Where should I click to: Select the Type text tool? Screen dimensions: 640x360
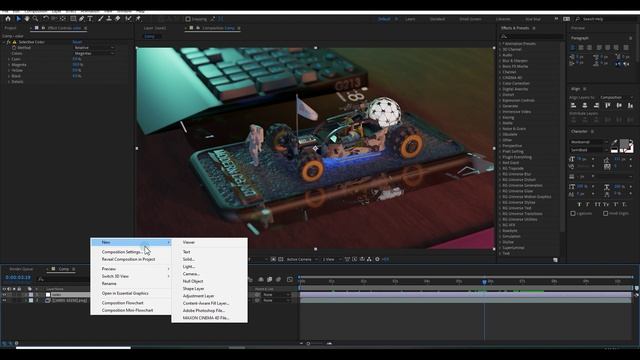pyautogui.click(x=90, y=19)
